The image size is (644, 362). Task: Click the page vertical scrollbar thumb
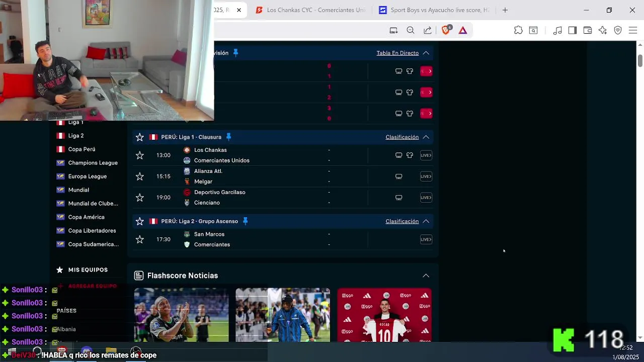pos(640,60)
